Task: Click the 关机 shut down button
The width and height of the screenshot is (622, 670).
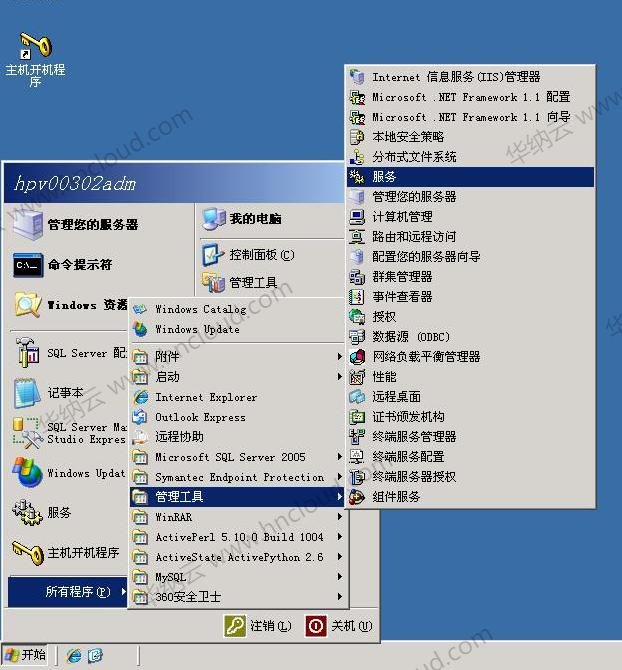Action: 339,626
